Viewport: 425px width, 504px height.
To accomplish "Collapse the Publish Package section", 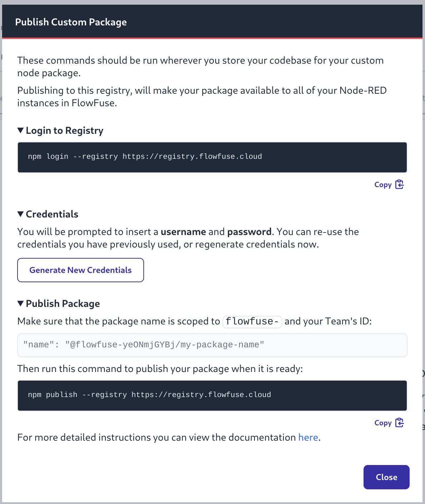I will [x=21, y=303].
